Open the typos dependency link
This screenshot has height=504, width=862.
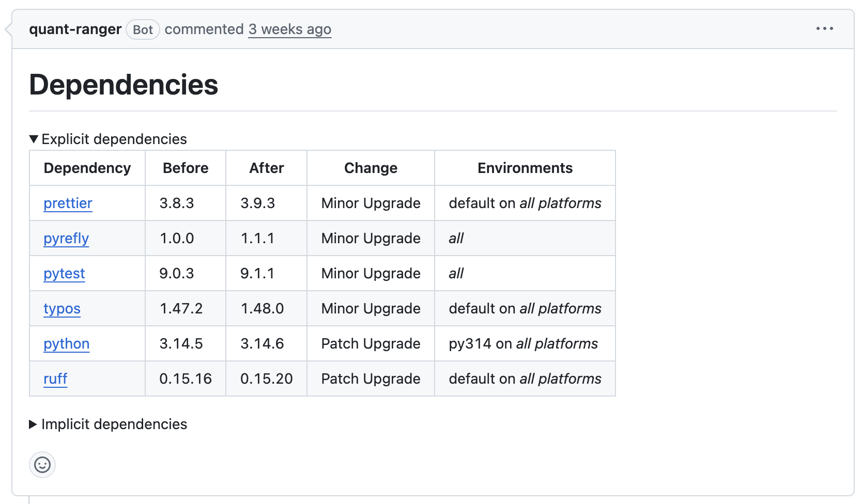62,309
